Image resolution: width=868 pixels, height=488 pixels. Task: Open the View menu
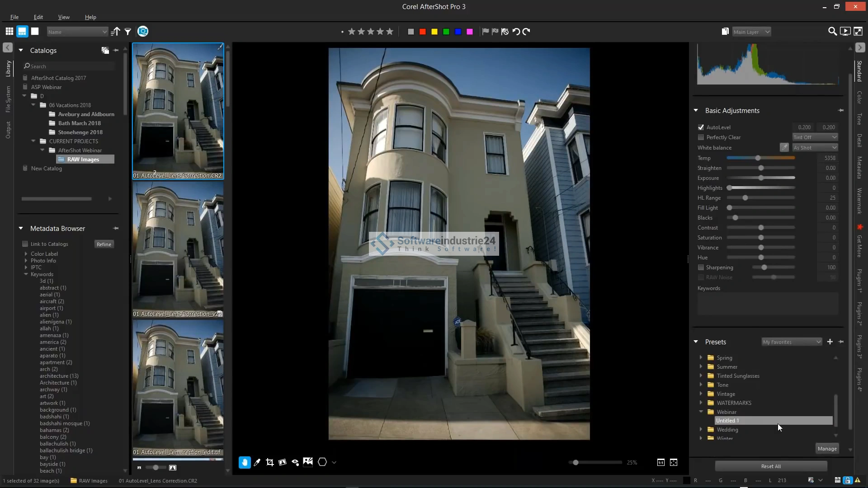pos(64,17)
